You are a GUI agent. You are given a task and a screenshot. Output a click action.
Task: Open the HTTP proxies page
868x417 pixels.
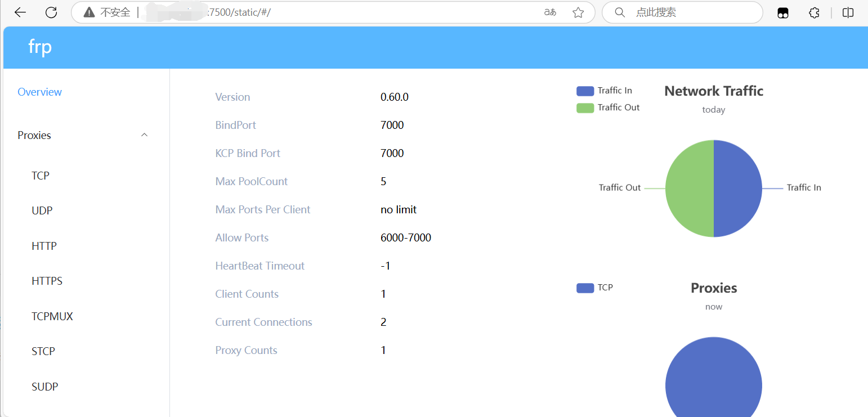click(x=44, y=246)
